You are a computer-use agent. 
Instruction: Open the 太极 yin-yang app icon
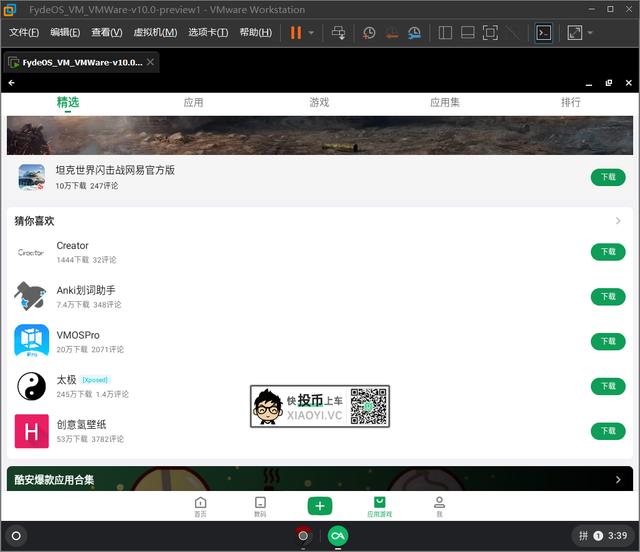31,386
